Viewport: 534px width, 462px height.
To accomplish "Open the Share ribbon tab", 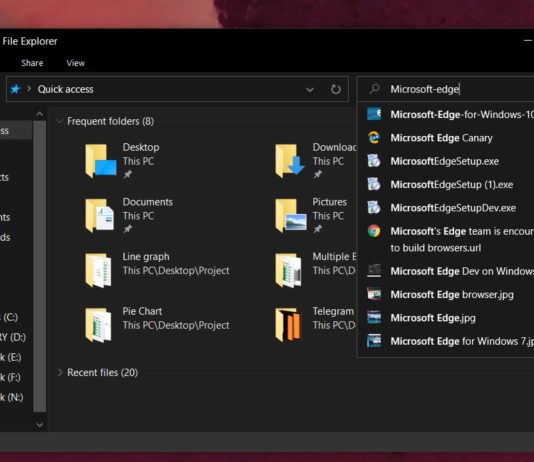I will coord(32,63).
